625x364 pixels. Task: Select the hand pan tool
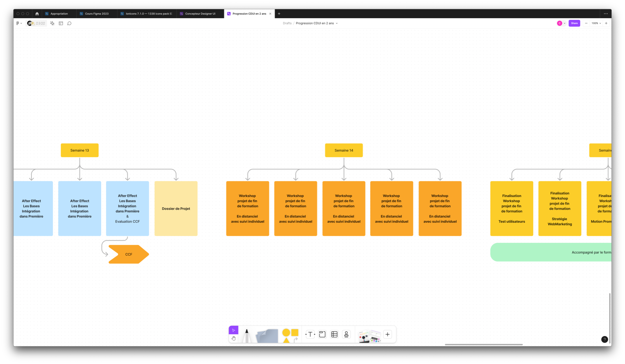234,338
